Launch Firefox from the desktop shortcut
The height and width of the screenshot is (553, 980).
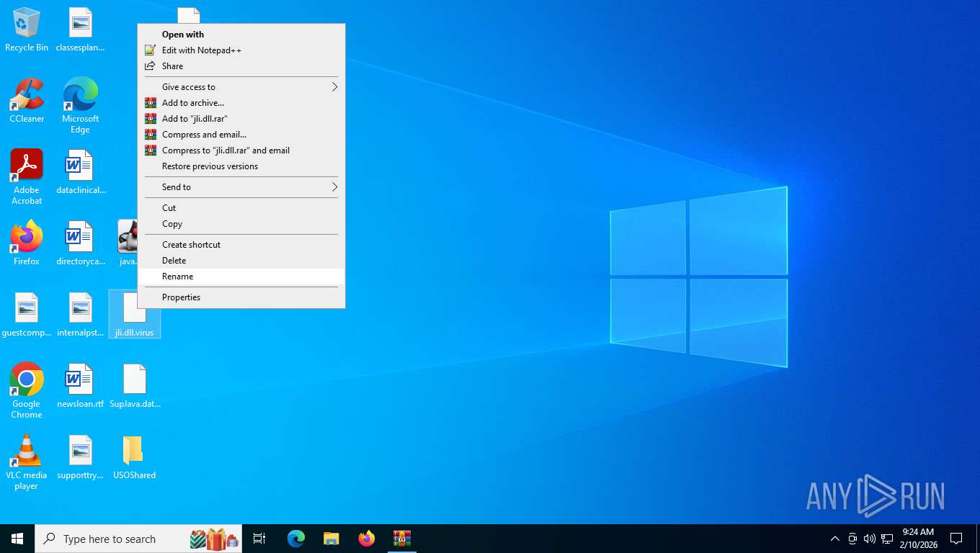point(27,243)
